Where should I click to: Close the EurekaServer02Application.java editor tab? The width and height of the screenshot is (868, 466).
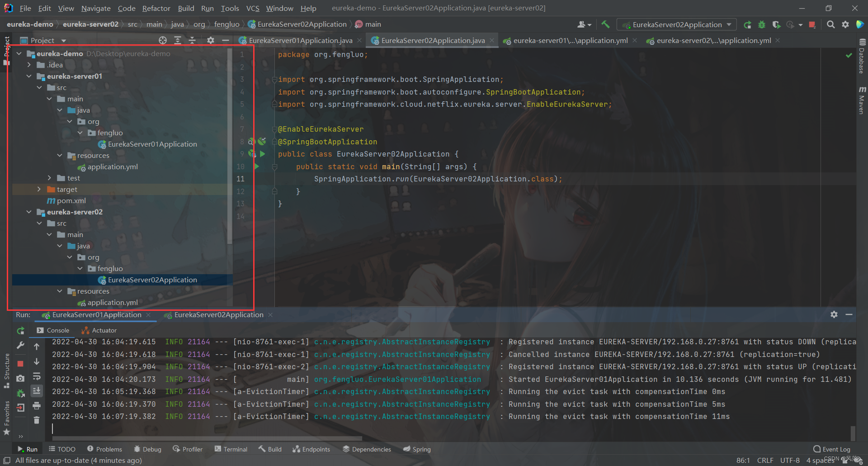[x=492, y=40]
